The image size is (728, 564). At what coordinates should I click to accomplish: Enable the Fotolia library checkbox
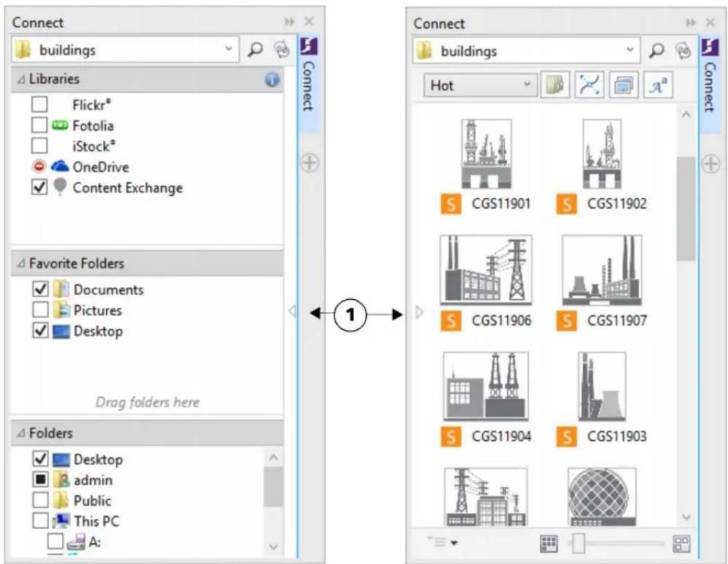coord(39,125)
